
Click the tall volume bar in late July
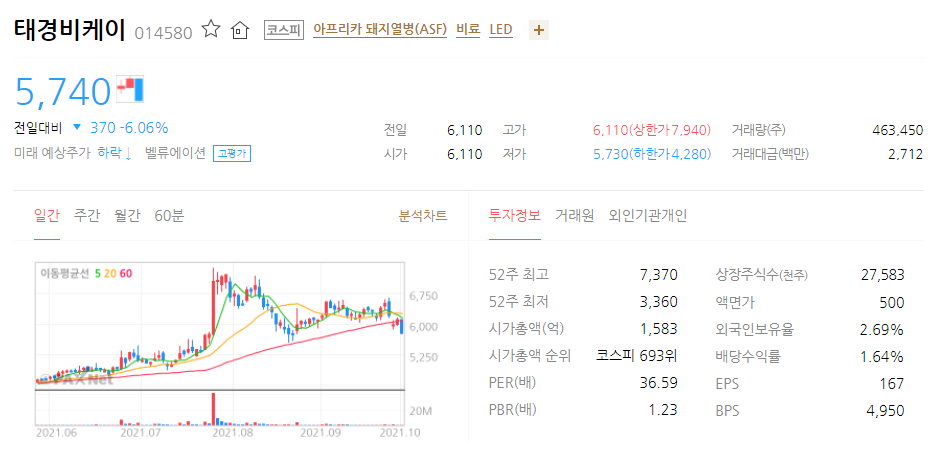point(213,408)
